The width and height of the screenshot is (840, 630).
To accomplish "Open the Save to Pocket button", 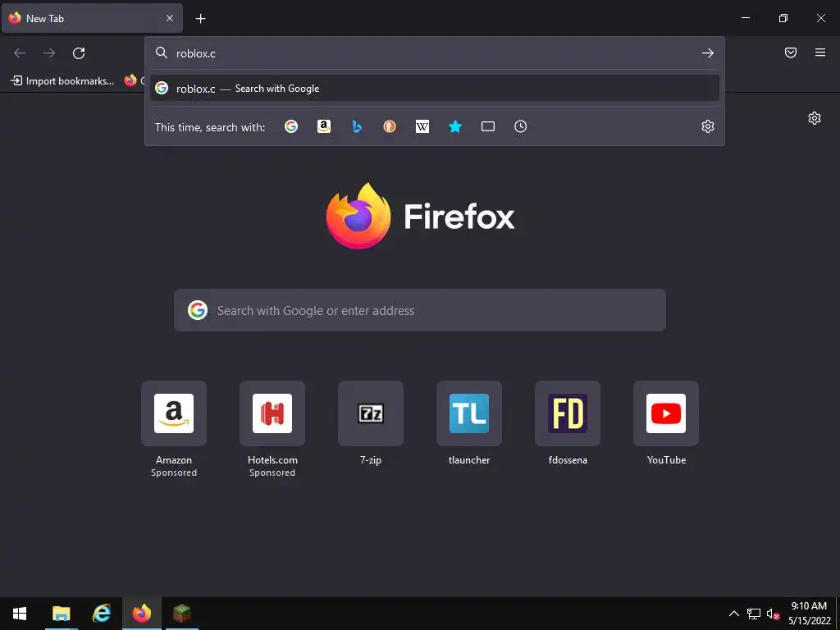I will 791,52.
